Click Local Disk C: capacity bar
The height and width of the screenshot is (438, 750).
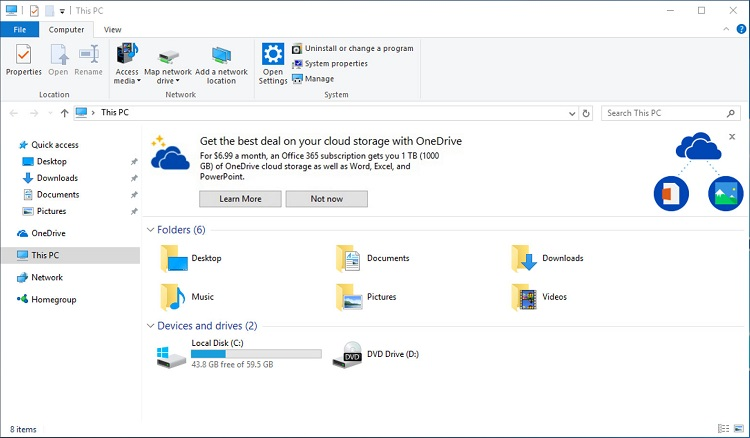tap(256, 354)
